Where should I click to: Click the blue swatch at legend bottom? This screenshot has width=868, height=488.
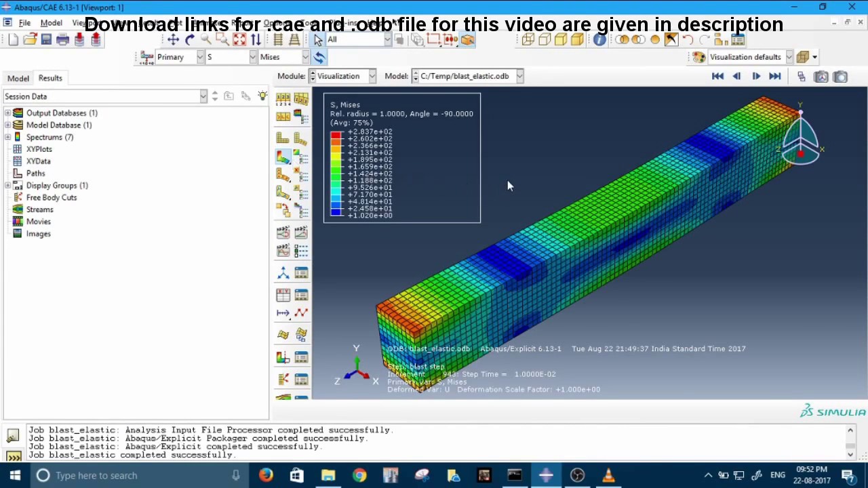point(336,212)
